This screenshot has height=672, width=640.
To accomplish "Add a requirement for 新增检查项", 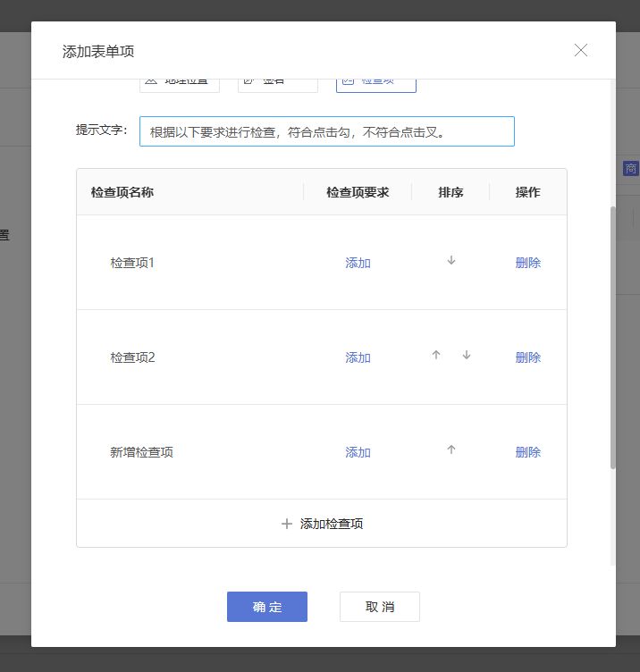I will [358, 452].
